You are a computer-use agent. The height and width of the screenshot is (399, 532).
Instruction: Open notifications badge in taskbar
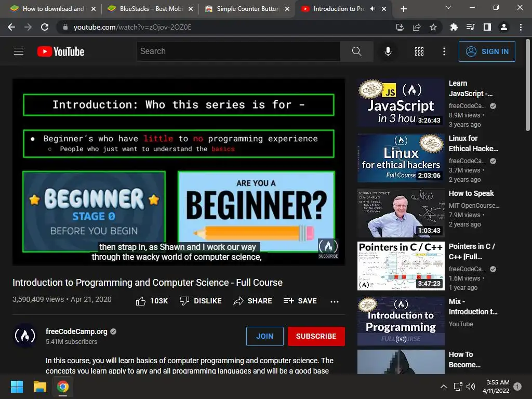click(x=517, y=387)
